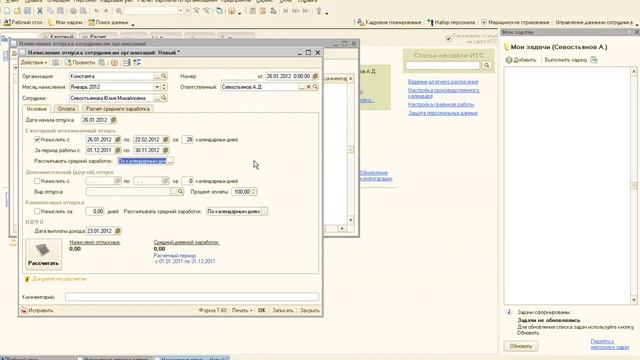
Task: Switch to the Условия tab
Action: click(x=37, y=109)
